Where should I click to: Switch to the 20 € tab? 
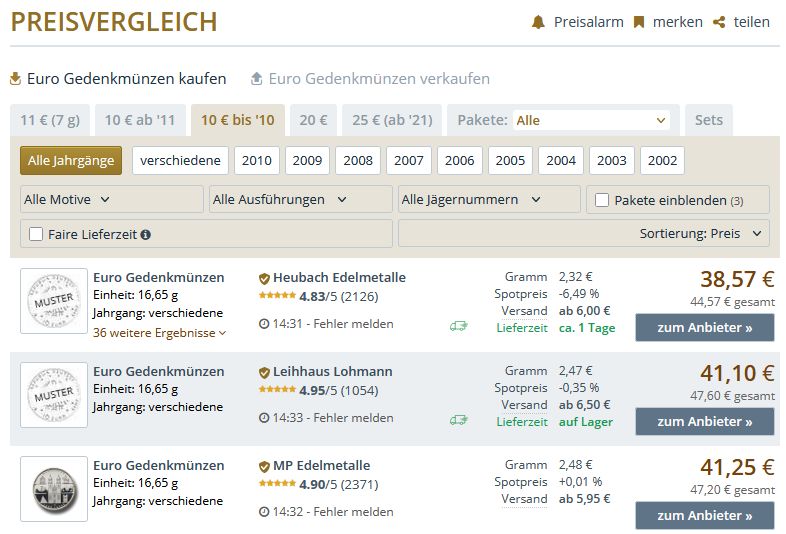(x=313, y=120)
